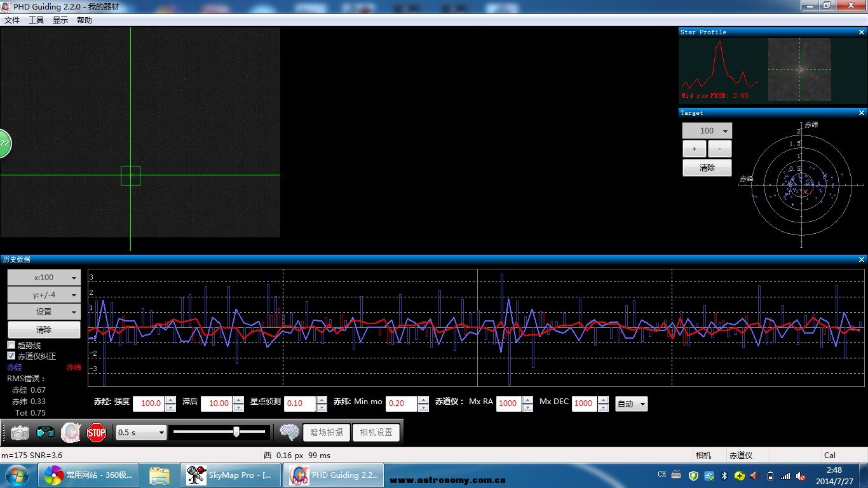Click the camera connect icon

point(20,433)
